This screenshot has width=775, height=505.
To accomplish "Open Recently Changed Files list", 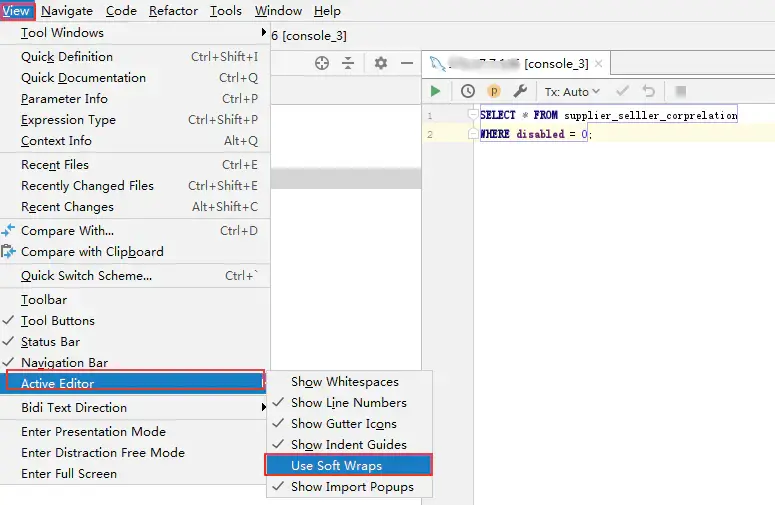I will point(134,185).
